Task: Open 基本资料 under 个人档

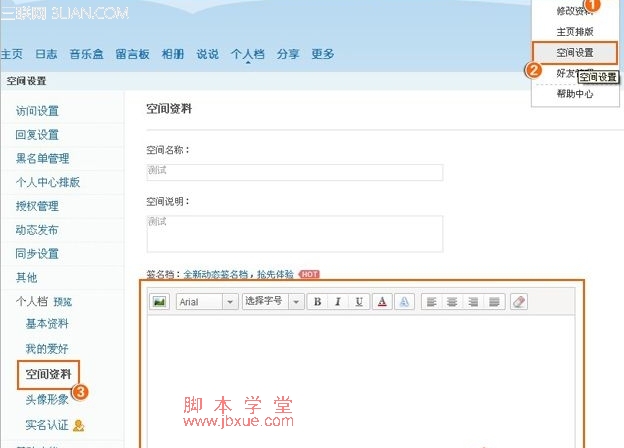Action: pos(47,324)
